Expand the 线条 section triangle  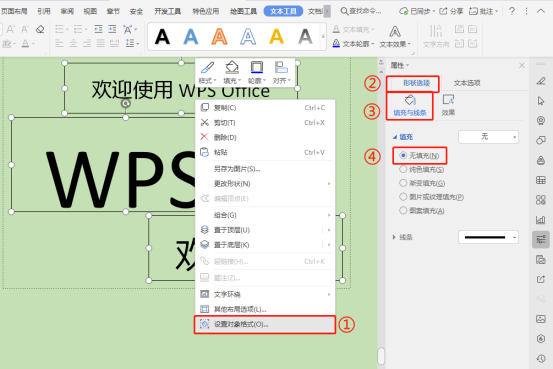click(394, 237)
